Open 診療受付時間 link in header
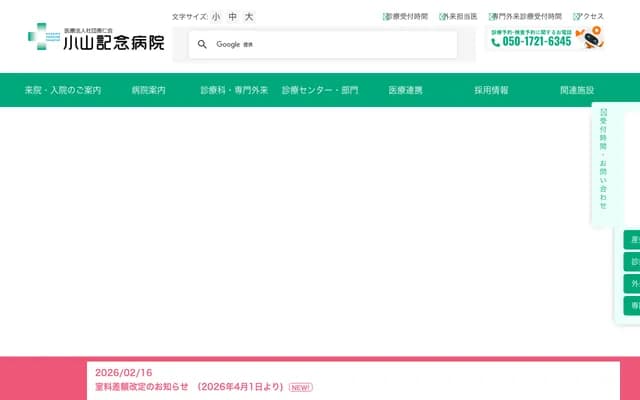The image size is (640, 400). (405, 17)
